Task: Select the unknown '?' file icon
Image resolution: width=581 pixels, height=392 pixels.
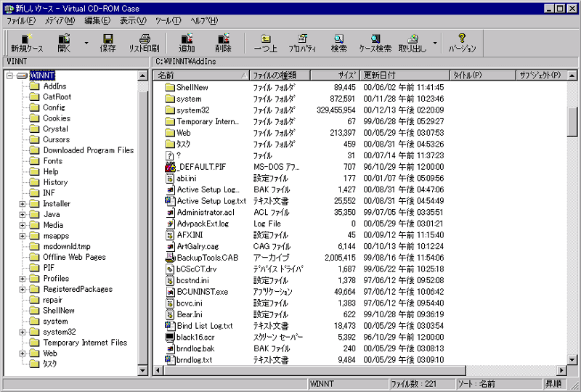Action: click(170, 155)
